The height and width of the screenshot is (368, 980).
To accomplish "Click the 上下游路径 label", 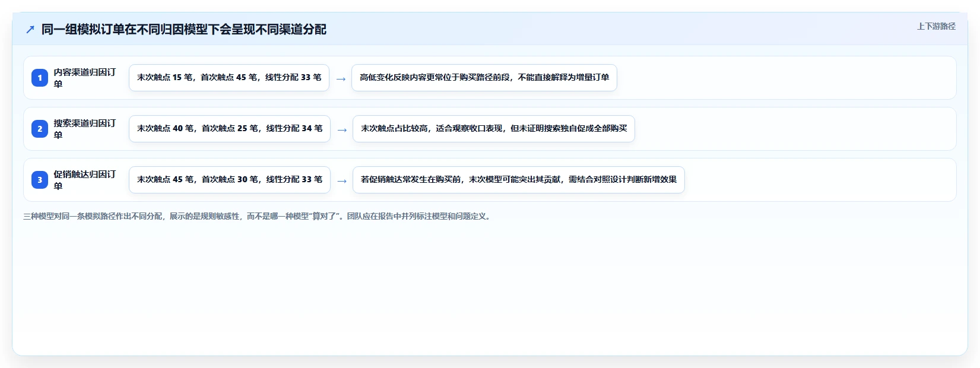I will 936,26.
